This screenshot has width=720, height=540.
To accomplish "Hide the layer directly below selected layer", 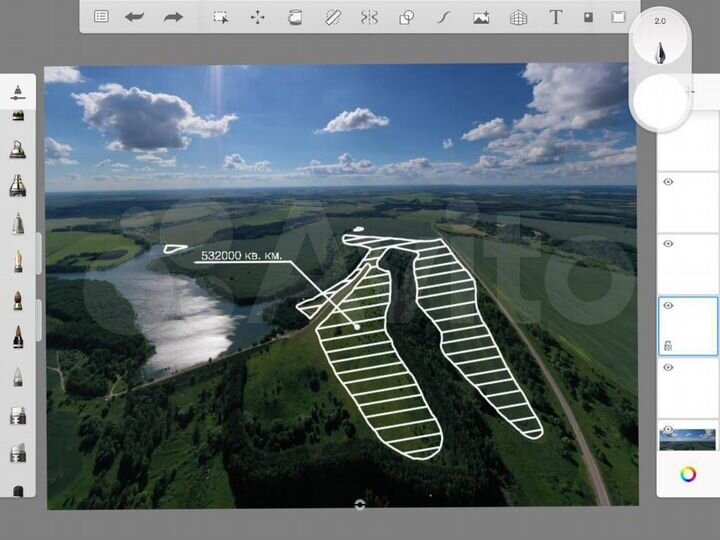I will (x=669, y=367).
